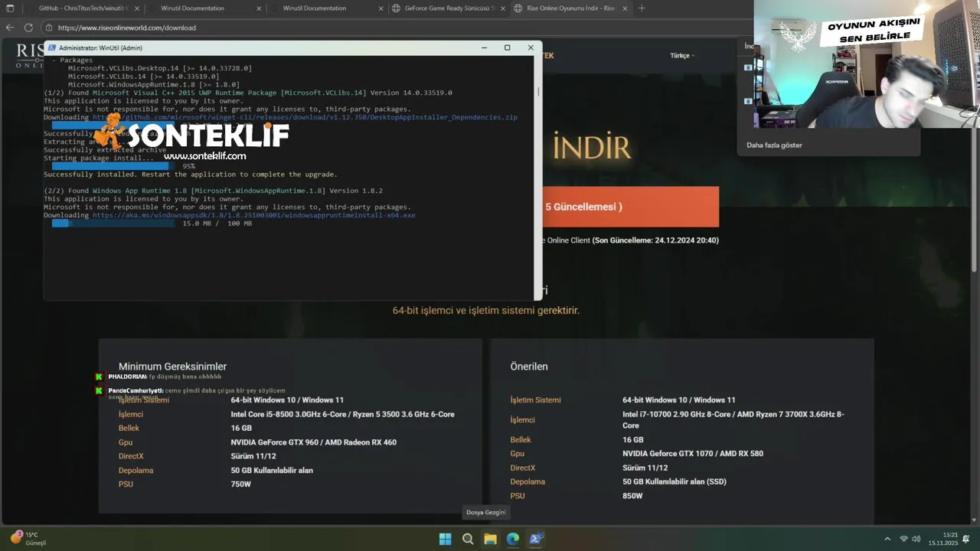View site info icon in the address bar
This screenshot has height=551, width=980.
49,28
